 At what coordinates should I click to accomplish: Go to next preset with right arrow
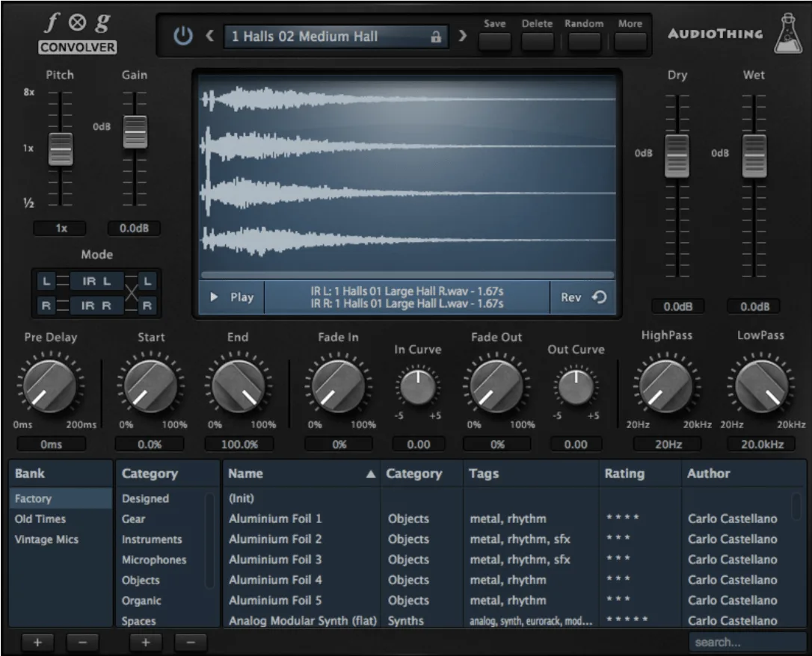(462, 36)
